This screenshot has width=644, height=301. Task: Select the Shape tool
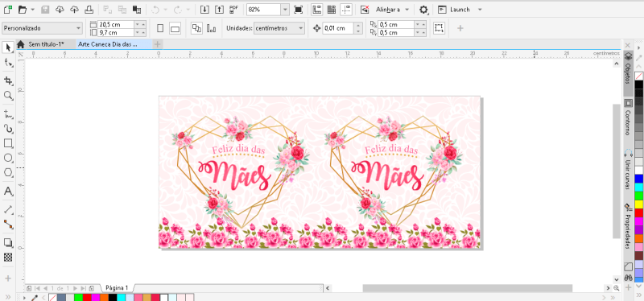pyautogui.click(x=8, y=63)
